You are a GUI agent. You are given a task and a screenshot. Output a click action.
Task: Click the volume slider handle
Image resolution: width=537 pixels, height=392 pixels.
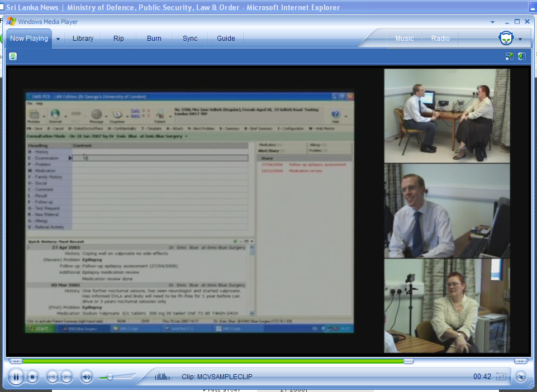tap(110, 377)
